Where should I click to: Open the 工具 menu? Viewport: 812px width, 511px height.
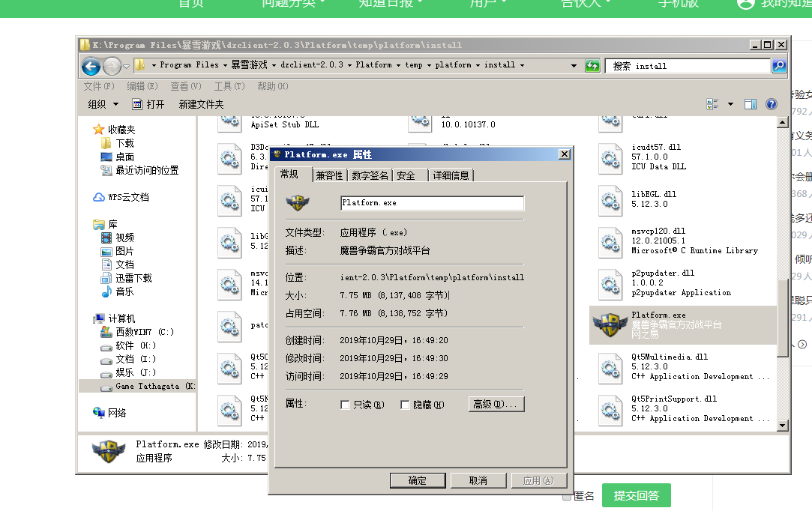click(227, 85)
